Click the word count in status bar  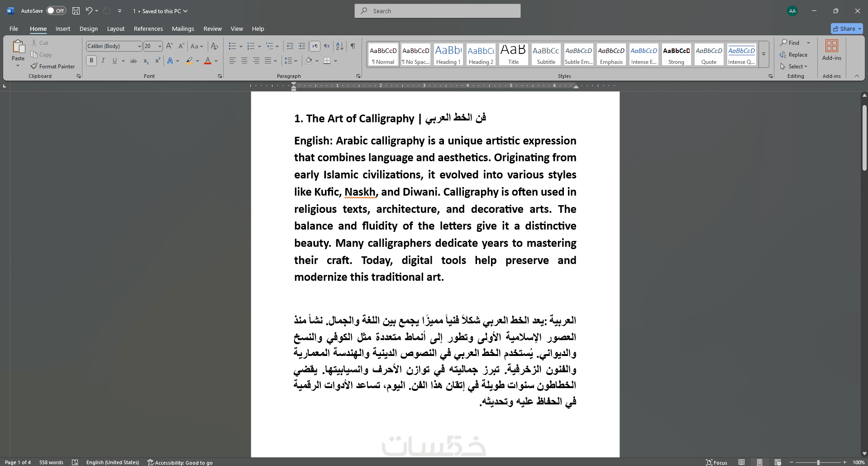tap(51, 462)
